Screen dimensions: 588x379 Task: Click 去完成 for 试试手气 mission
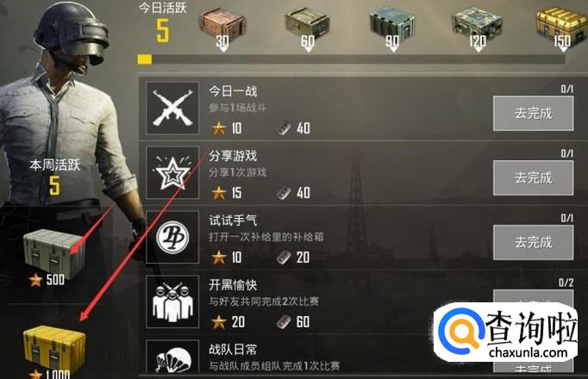coord(533,242)
